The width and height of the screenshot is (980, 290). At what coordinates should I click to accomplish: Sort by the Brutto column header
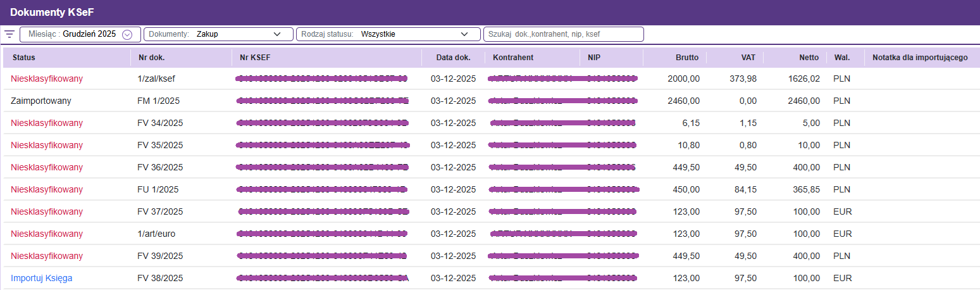[x=686, y=58]
